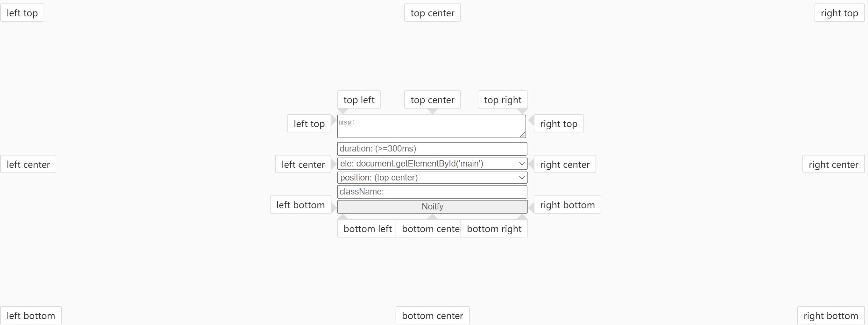
Task: Click "right top" bubble beside msg textarea
Action: (559, 124)
